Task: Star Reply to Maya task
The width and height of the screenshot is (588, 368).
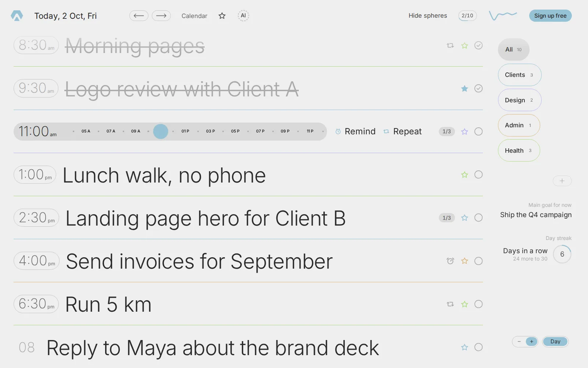Action: pos(465,347)
